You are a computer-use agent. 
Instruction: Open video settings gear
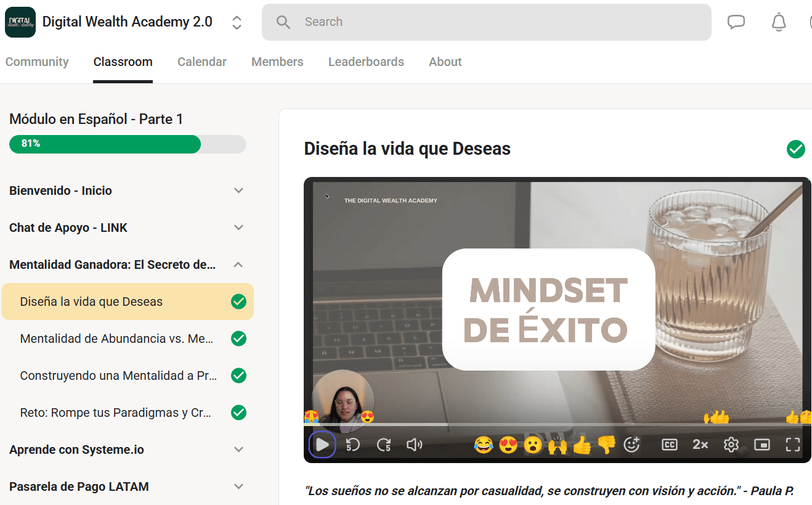[x=731, y=445]
